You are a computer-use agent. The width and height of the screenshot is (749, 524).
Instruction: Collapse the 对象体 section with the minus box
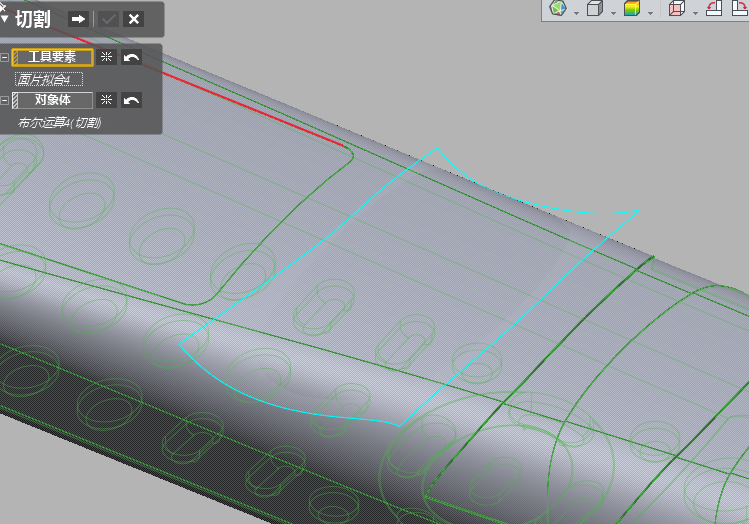(4, 100)
